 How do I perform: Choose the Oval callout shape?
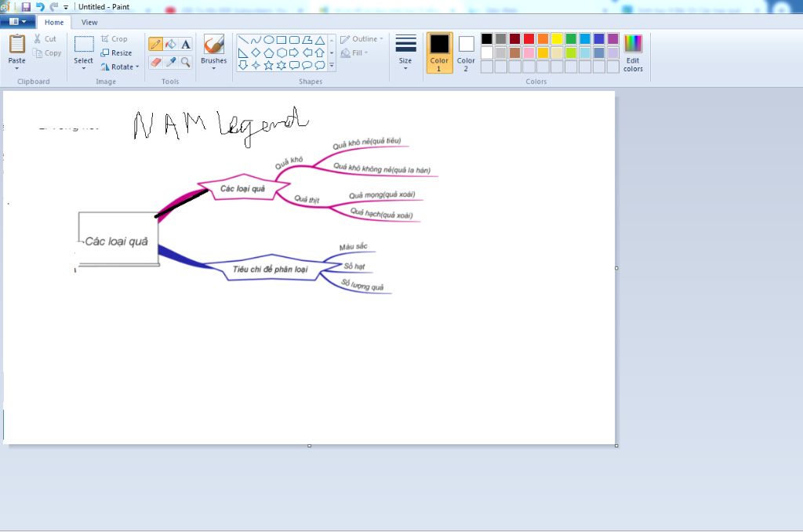[x=307, y=65]
